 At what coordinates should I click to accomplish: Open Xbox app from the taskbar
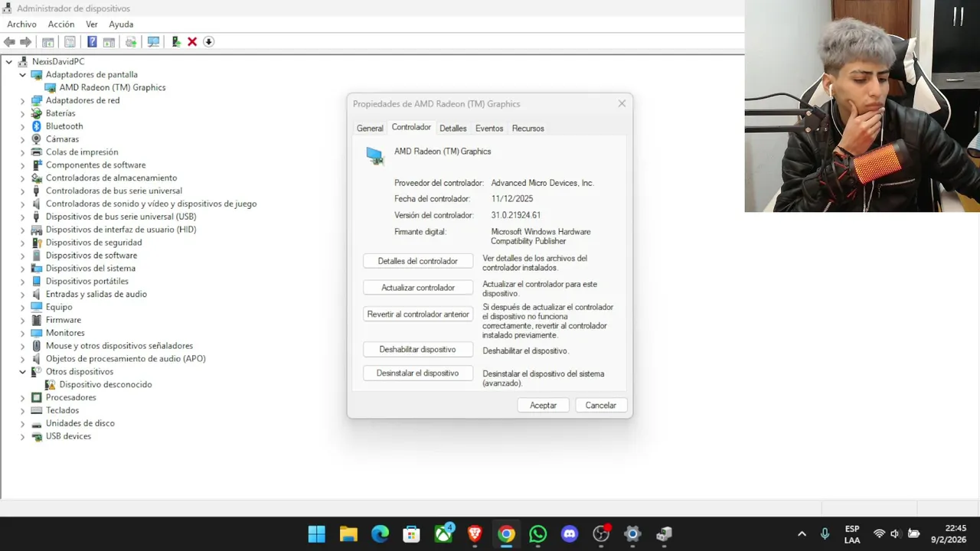443,534
